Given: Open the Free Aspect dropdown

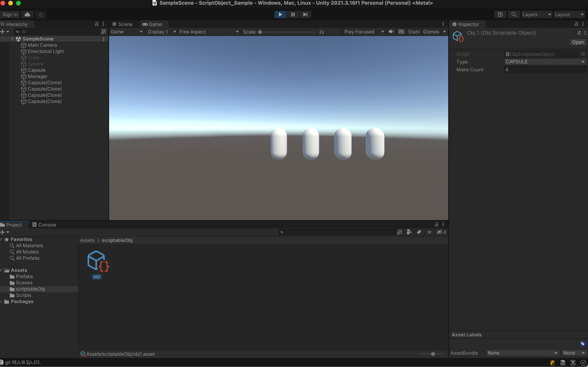Looking at the screenshot, I should click(209, 32).
